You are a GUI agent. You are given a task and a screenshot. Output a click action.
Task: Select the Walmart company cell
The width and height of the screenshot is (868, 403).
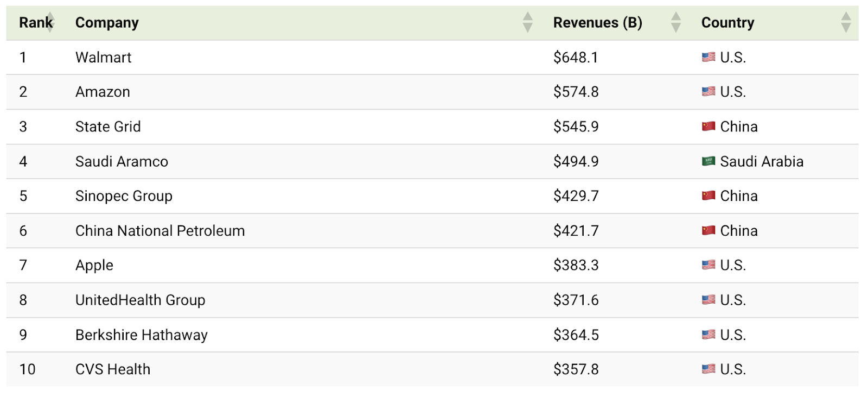click(x=103, y=57)
